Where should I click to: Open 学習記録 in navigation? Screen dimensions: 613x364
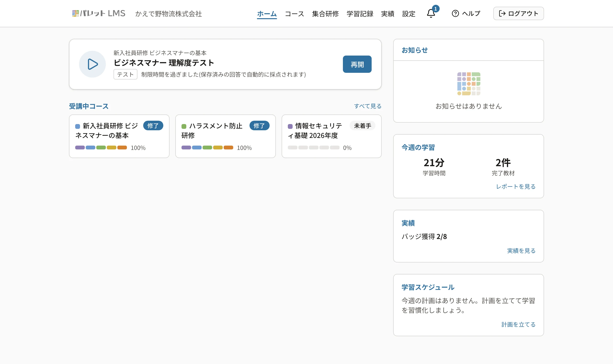tap(360, 14)
